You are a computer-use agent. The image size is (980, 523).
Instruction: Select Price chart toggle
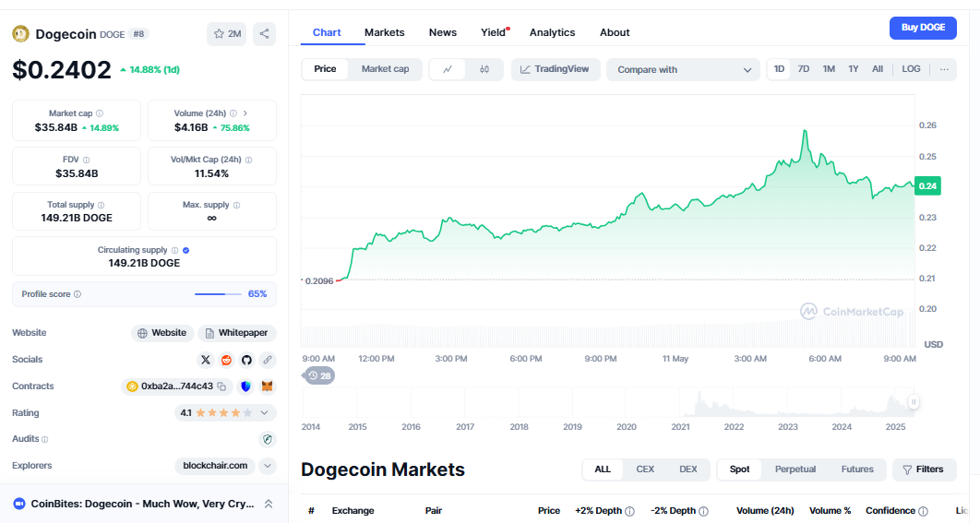pos(325,69)
